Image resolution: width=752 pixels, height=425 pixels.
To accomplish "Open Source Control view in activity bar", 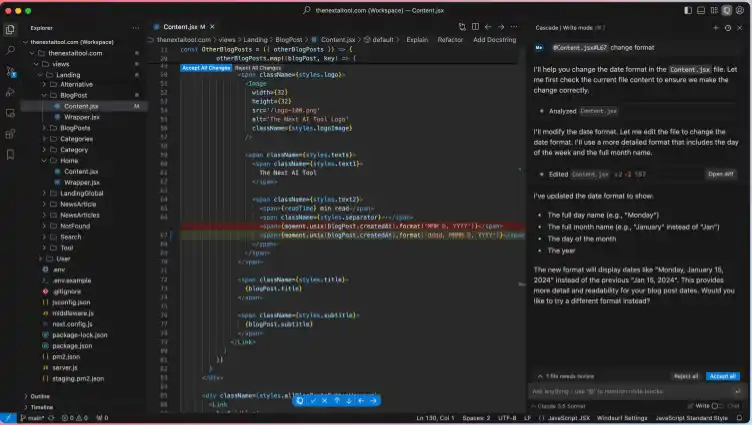I will (x=10, y=71).
